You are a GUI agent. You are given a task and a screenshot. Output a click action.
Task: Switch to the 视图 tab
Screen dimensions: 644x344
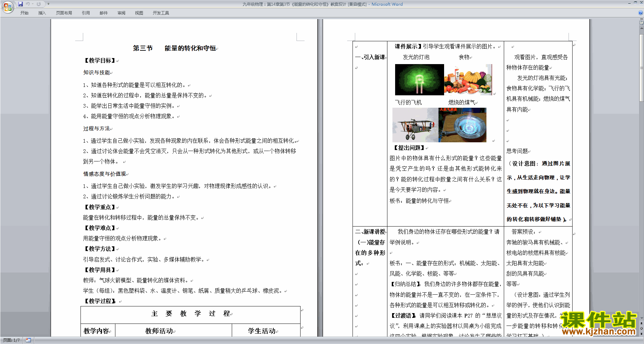coord(139,13)
